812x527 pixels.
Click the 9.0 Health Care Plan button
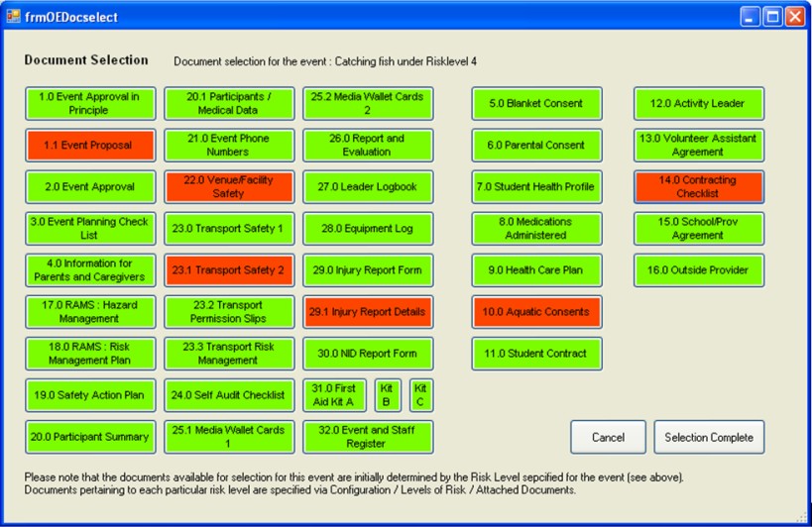(x=536, y=270)
